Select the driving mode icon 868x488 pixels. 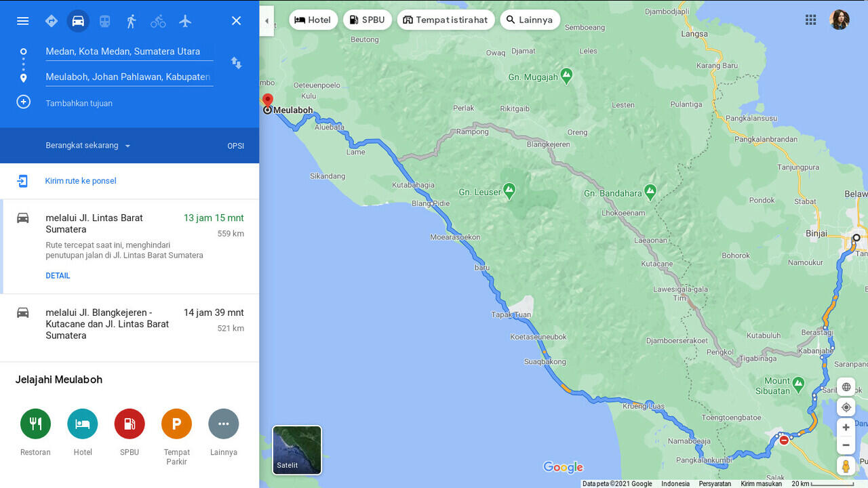click(78, 21)
